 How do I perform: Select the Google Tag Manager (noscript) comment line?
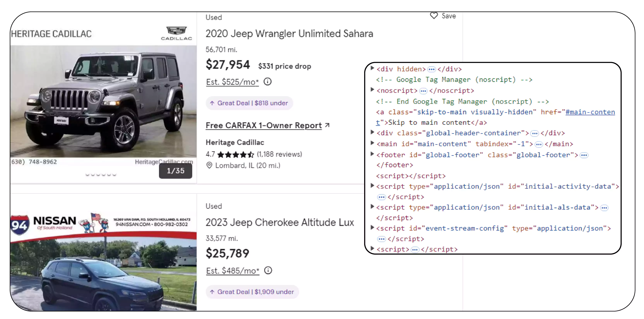click(x=454, y=80)
